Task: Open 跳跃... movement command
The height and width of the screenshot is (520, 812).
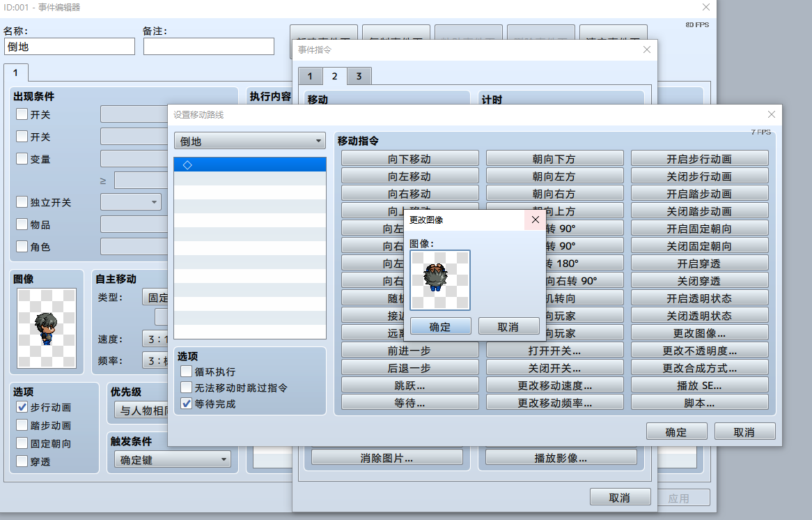Action: click(409, 385)
